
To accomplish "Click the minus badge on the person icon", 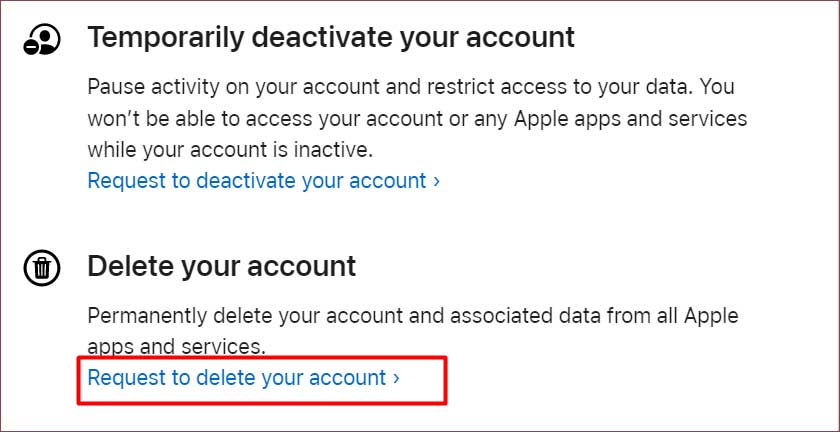I will pyautogui.click(x=31, y=46).
